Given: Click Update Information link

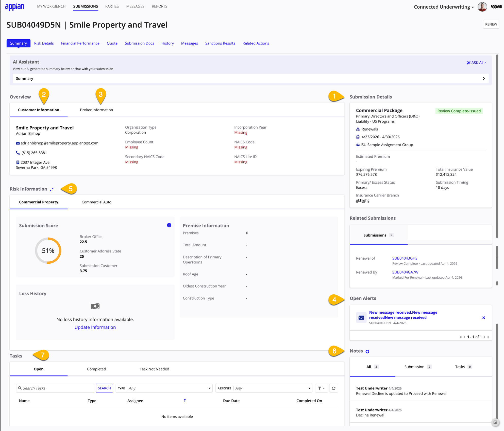Looking at the screenshot, I should [95, 327].
